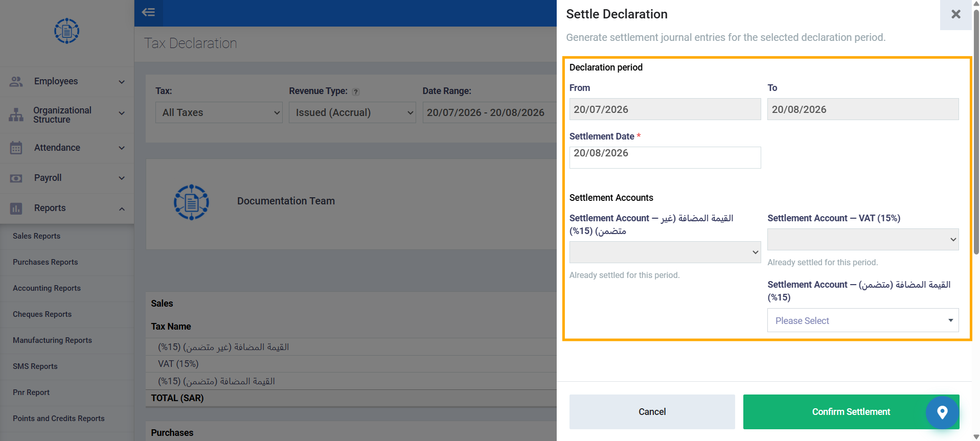Open the Tax 'All Taxes' dropdown
Viewport: 980px width, 441px height.
click(x=219, y=112)
